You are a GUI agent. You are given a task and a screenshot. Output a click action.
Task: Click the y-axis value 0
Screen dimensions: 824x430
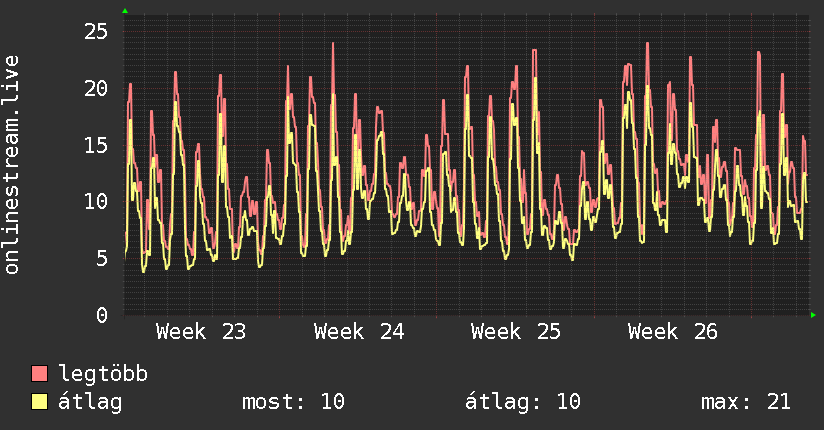pyautogui.click(x=102, y=315)
